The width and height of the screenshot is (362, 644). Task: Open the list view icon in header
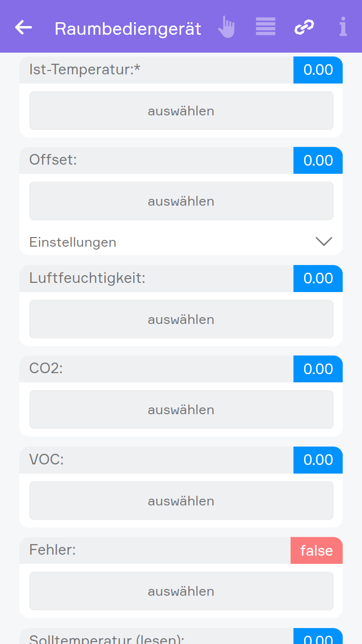coord(265,27)
